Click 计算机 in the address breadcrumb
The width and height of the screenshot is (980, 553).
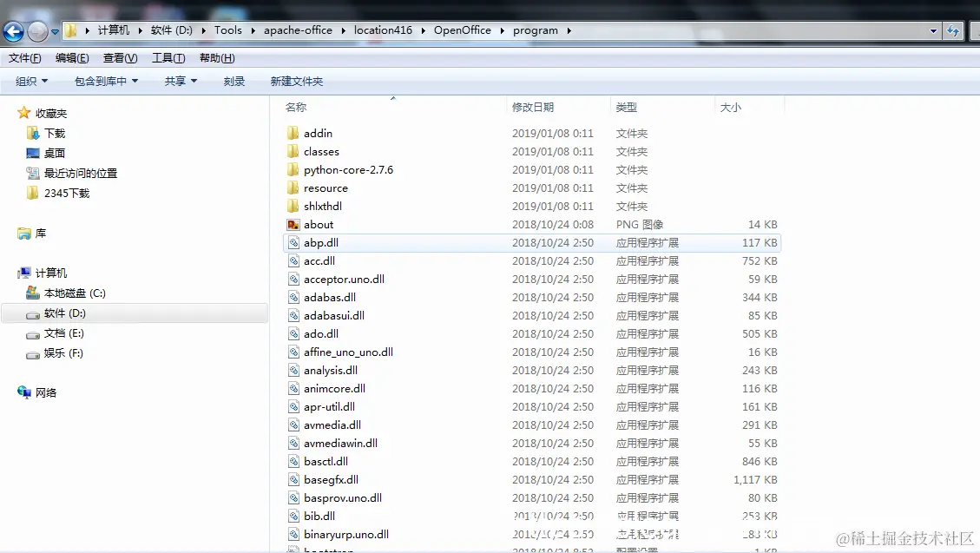[113, 30]
